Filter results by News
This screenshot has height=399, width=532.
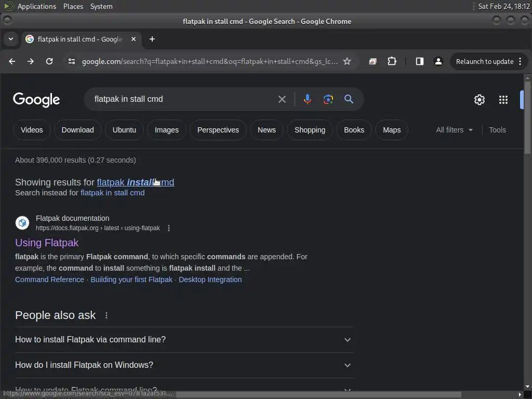tap(267, 130)
